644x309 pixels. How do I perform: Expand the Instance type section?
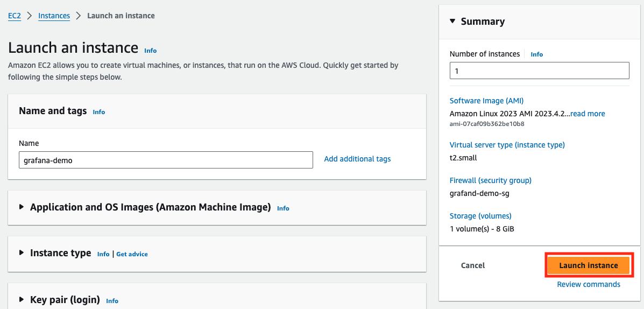(22, 252)
